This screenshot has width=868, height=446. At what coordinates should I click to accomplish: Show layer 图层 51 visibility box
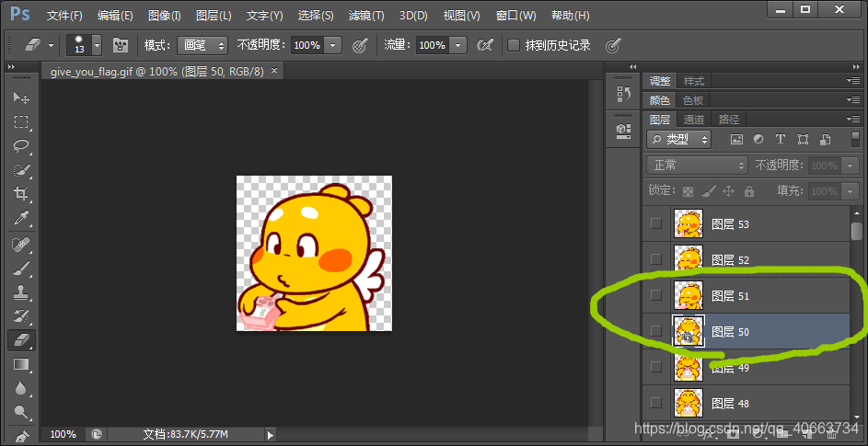(656, 295)
